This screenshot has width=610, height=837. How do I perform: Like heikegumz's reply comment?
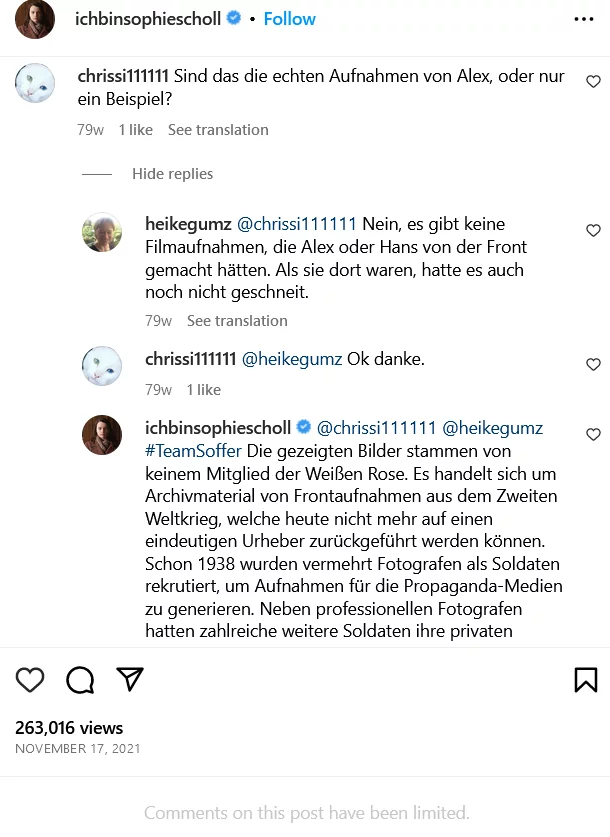tap(593, 230)
